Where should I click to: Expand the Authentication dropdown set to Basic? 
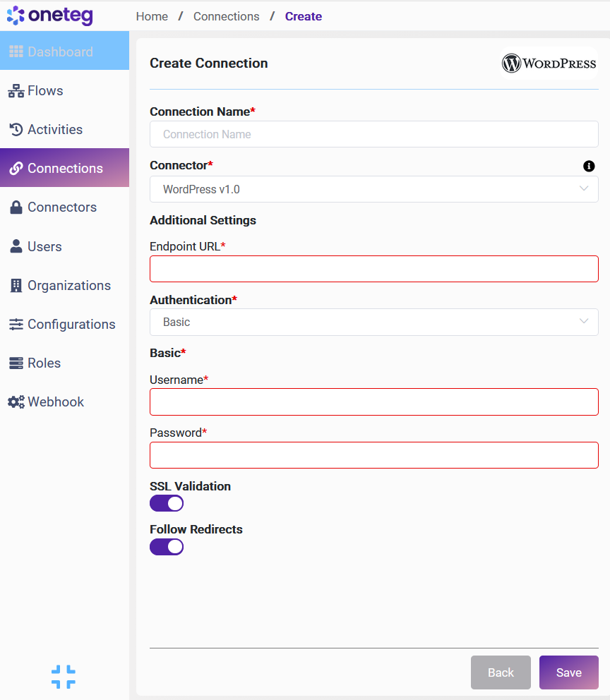pyautogui.click(x=373, y=322)
